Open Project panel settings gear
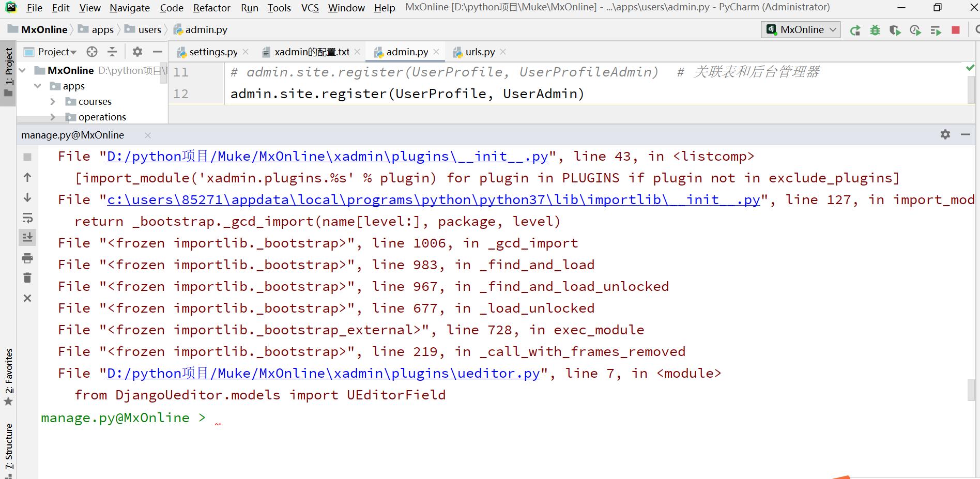 137,52
